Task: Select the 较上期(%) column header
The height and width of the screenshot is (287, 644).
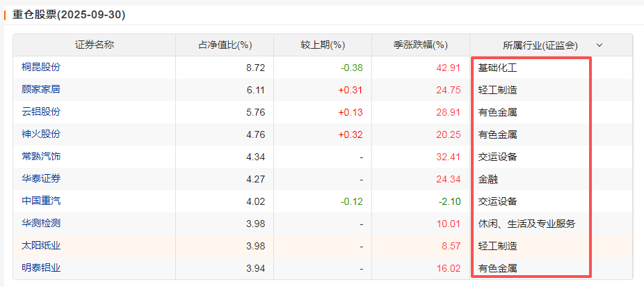Action: (323, 45)
